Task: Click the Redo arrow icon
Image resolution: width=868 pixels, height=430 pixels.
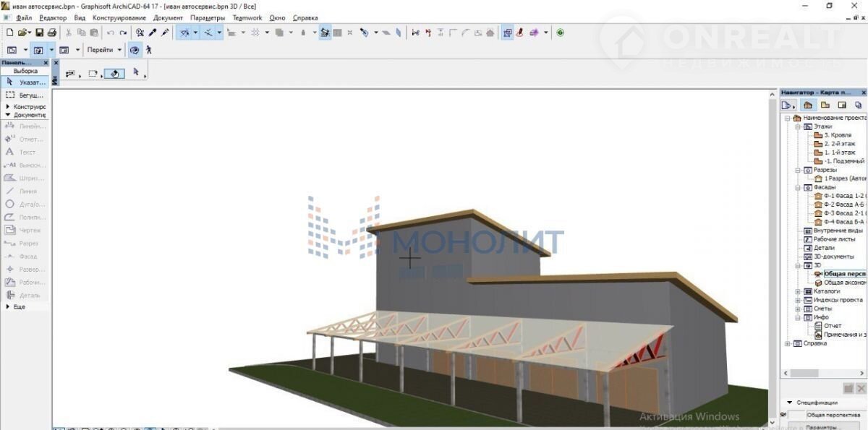Action: tap(124, 33)
